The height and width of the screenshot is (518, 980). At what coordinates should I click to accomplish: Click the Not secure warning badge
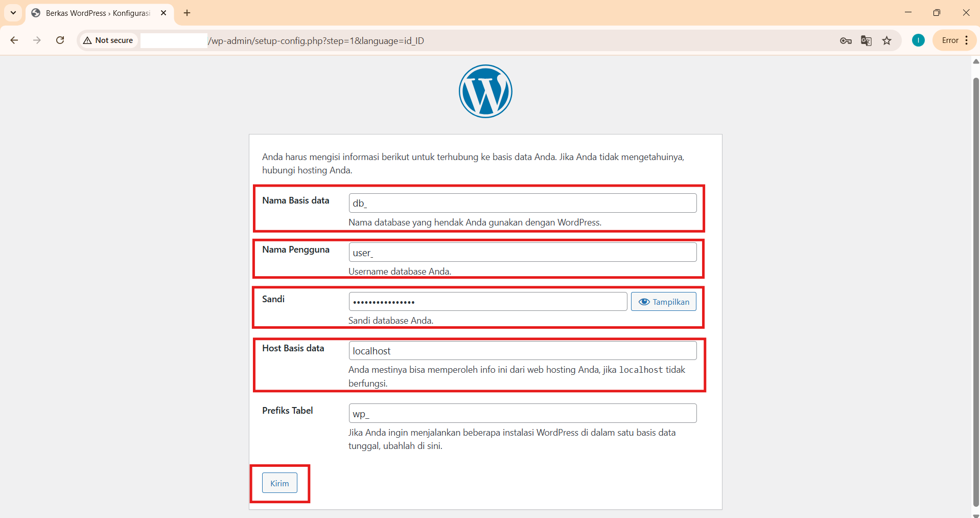click(x=107, y=40)
